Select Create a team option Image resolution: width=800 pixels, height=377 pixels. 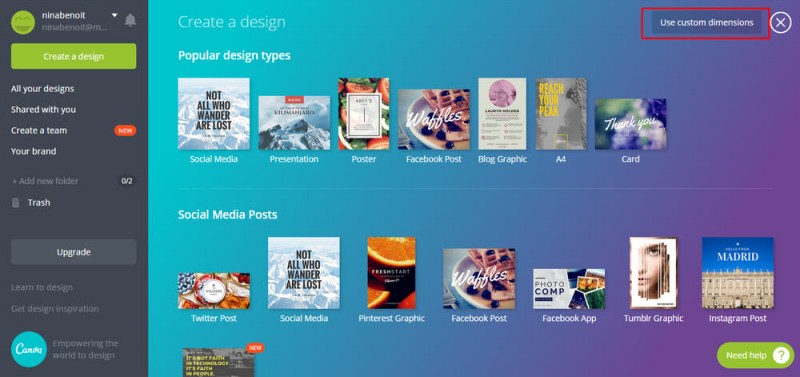coord(39,131)
